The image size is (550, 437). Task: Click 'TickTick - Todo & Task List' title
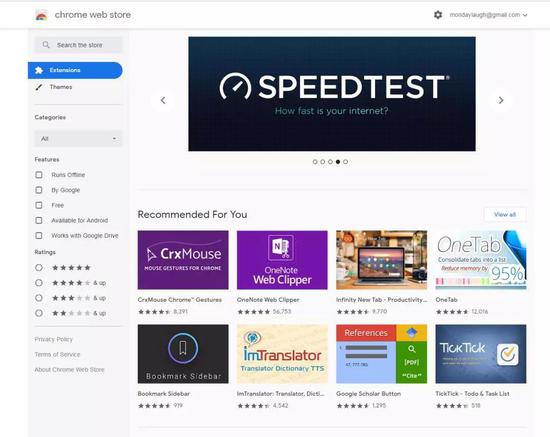click(x=472, y=394)
